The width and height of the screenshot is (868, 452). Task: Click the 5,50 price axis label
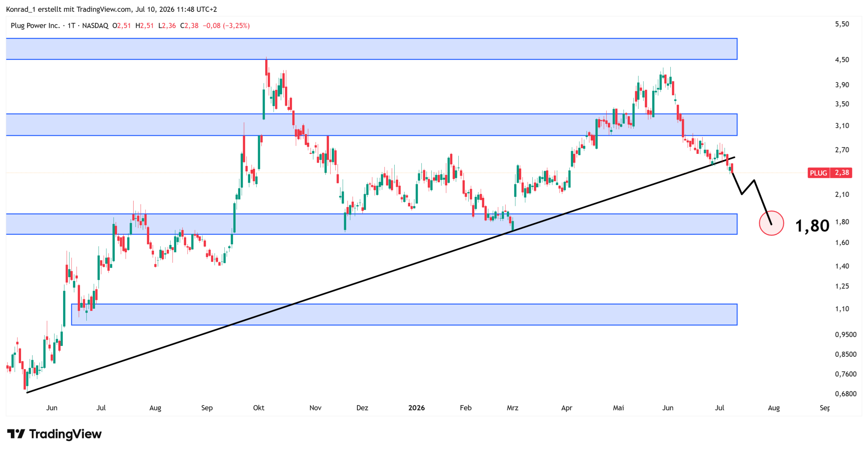pyautogui.click(x=842, y=24)
